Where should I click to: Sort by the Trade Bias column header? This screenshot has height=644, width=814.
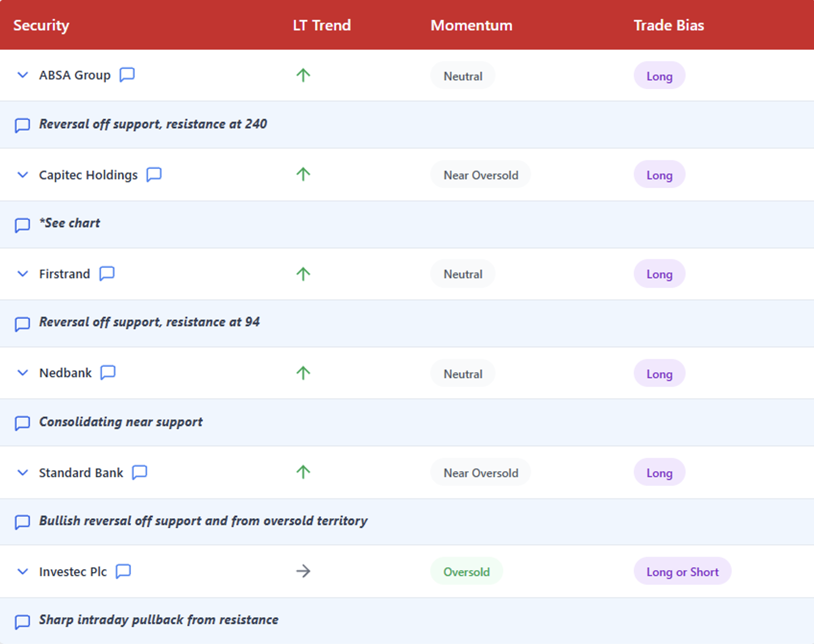point(669,25)
